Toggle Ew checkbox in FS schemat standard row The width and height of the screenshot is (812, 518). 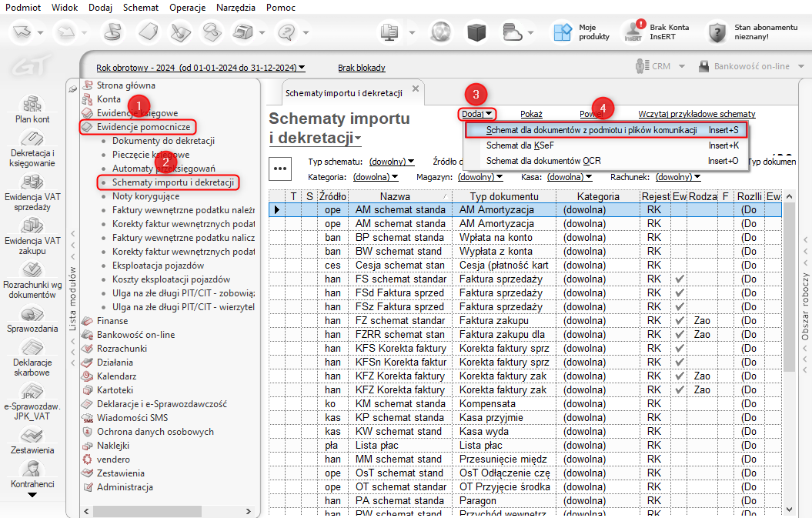pyautogui.click(x=680, y=279)
